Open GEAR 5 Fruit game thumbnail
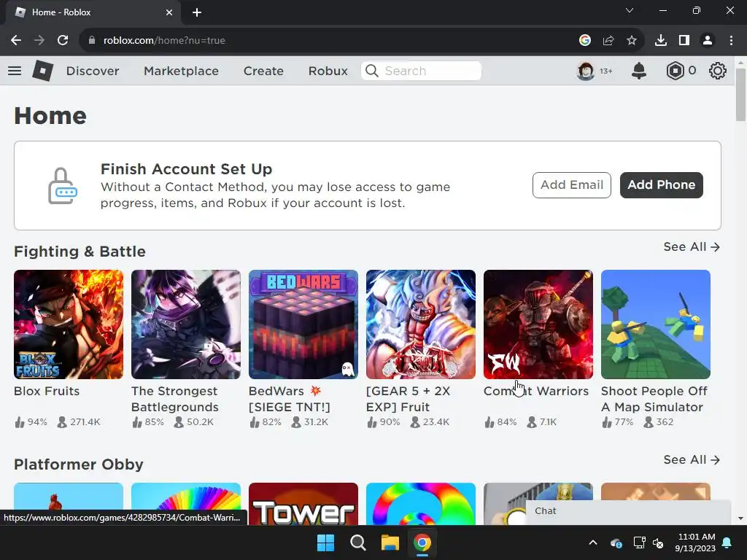 tap(421, 324)
